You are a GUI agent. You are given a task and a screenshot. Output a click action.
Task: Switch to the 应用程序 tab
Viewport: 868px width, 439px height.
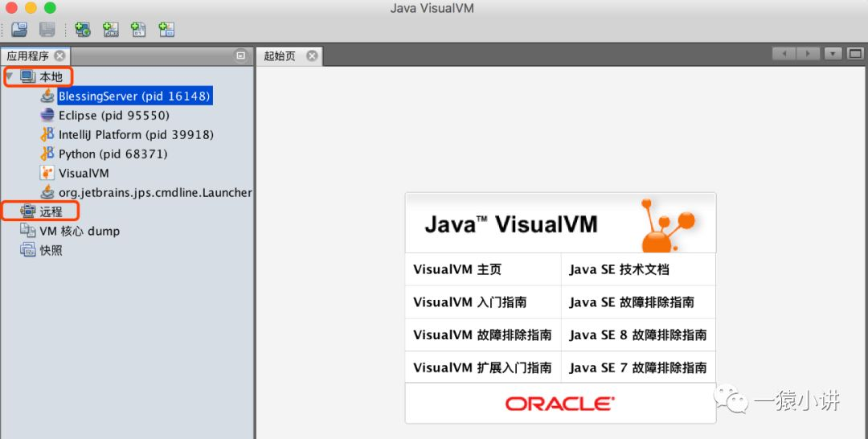pyautogui.click(x=27, y=56)
